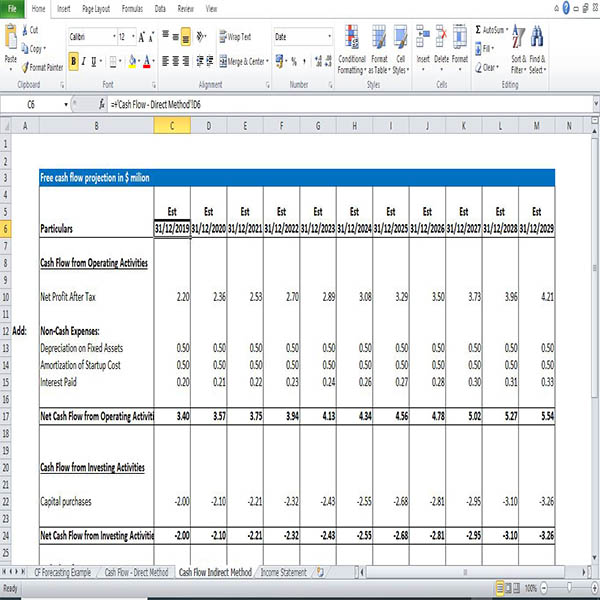Open the font name Calibri dropdown
Viewport: 600px width, 600px height.
pyautogui.click(x=114, y=37)
